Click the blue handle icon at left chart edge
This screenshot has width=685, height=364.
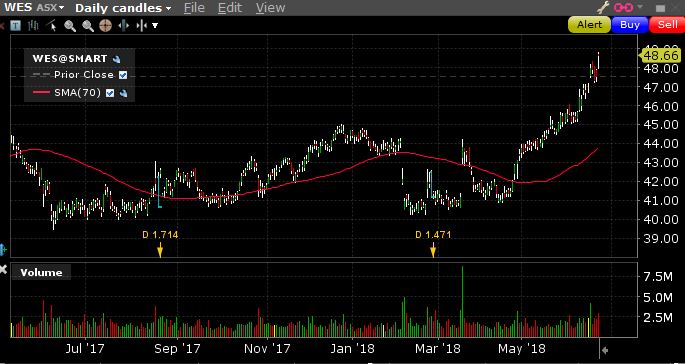(3, 250)
